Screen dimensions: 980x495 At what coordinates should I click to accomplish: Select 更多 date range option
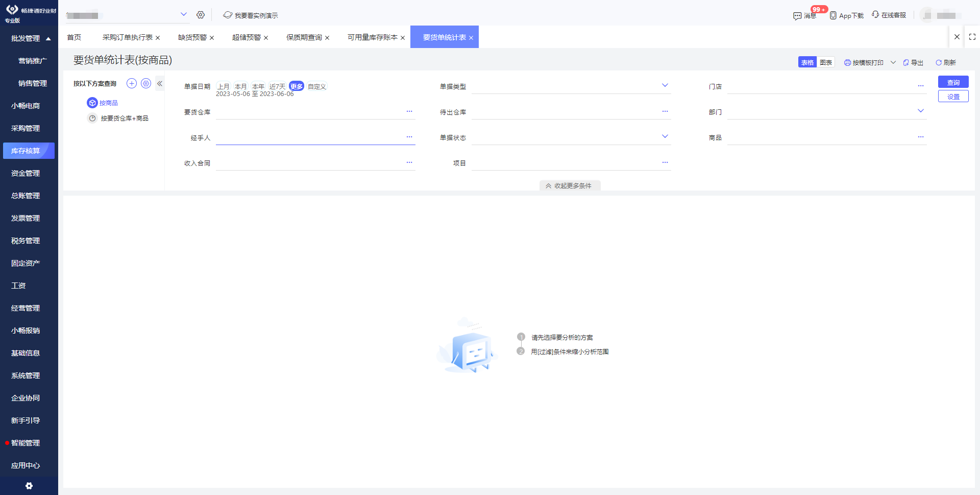tap(297, 86)
